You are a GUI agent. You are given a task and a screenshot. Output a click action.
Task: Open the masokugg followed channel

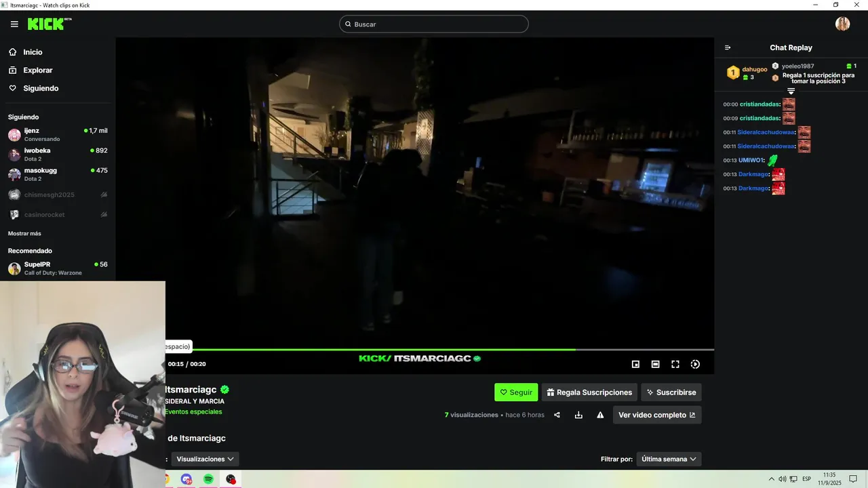(x=58, y=174)
